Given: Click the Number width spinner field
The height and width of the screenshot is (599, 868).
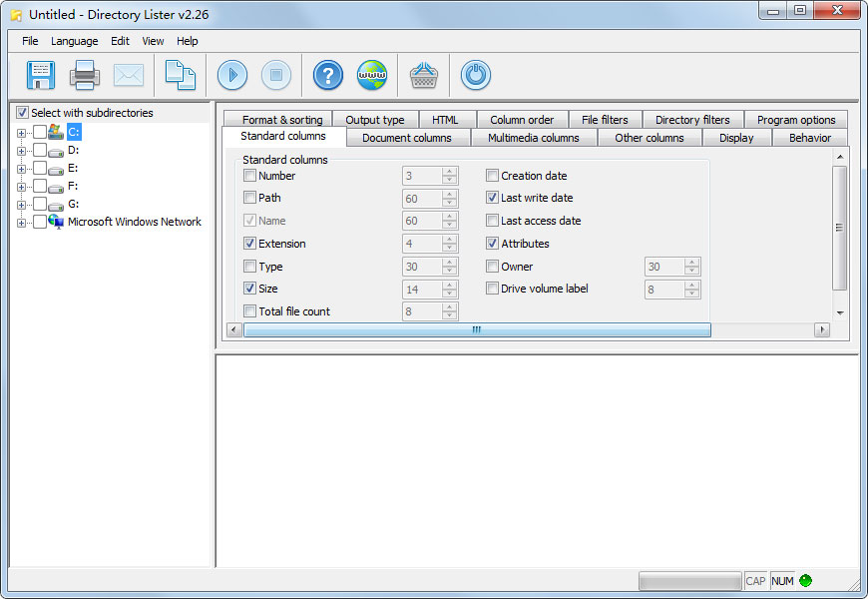Looking at the screenshot, I should (430, 176).
